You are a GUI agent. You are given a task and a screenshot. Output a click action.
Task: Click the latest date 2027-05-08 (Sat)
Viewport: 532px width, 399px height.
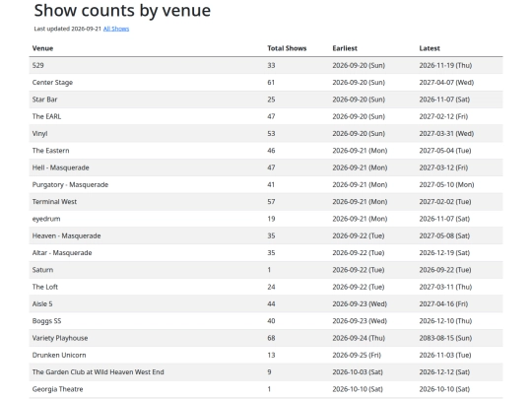click(x=444, y=235)
